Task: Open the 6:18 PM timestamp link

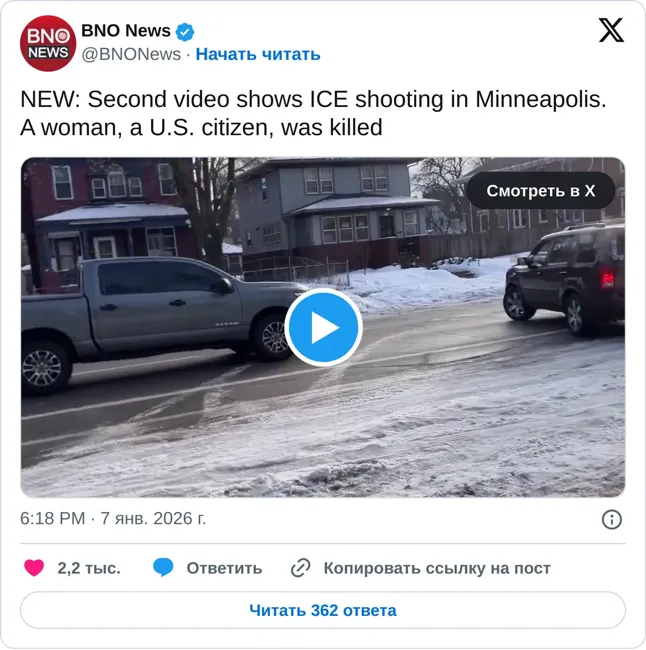Action: 113,519
